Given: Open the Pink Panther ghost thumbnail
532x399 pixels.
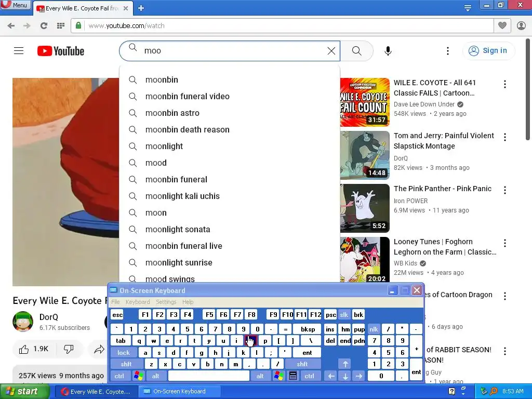Looking at the screenshot, I should pyautogui.click(x=365, y=208).
